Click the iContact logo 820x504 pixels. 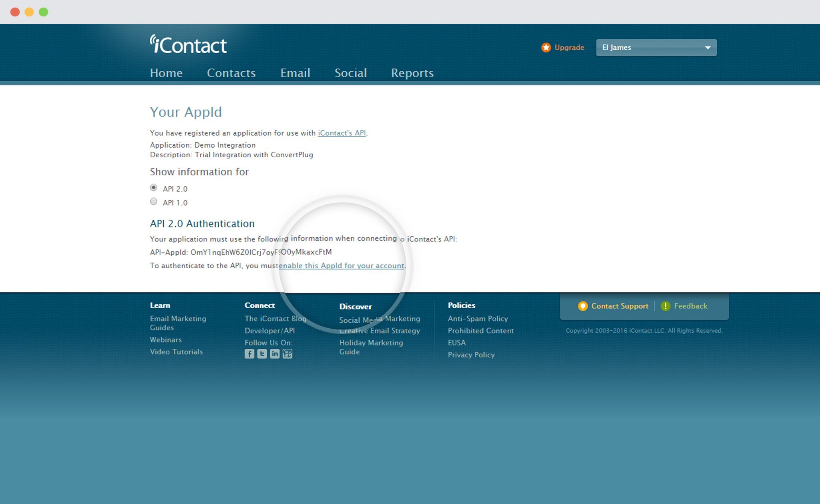point(188,44)
